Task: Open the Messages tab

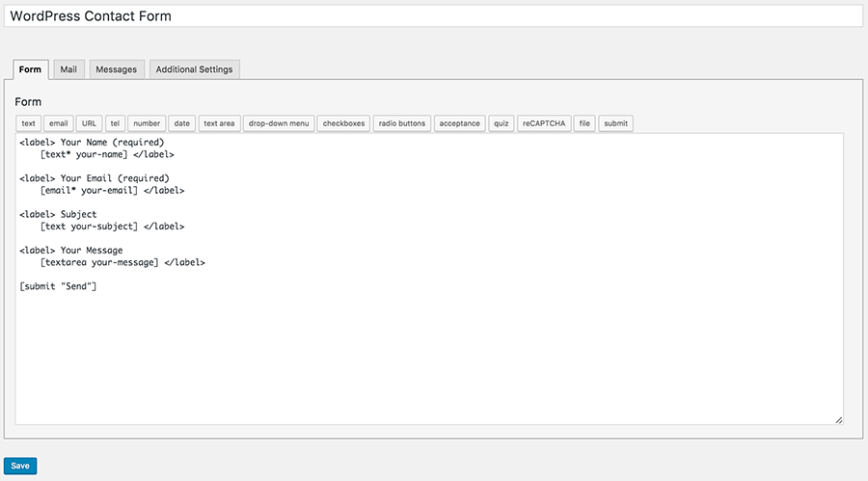Action: coord(117,69)
